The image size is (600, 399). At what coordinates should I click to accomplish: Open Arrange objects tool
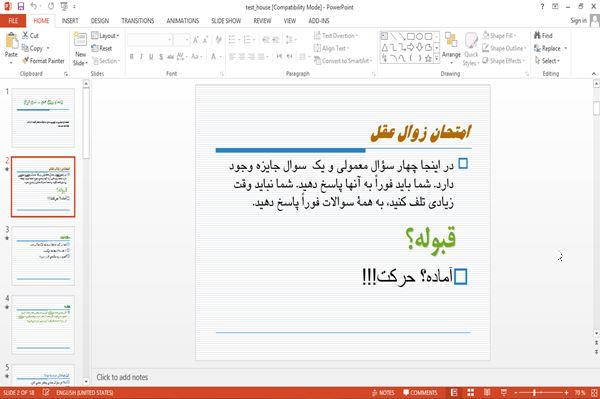(x=451, y=47)
